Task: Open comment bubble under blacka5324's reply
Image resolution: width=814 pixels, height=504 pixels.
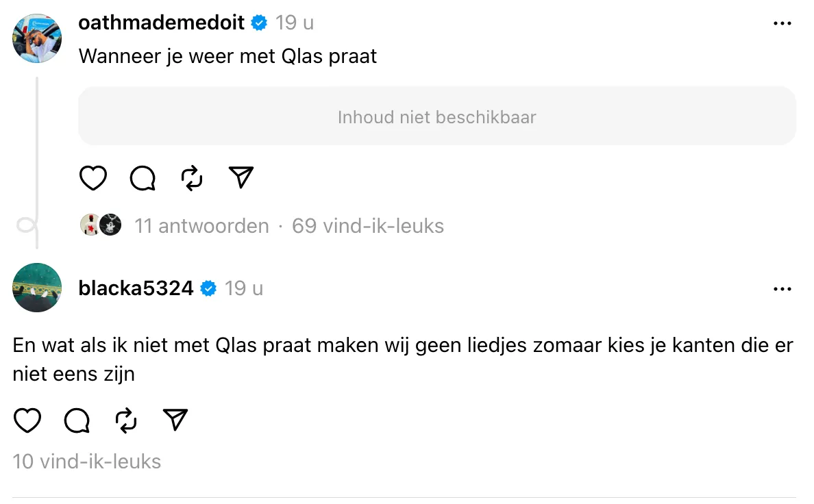Action: (x=77, y=420)
